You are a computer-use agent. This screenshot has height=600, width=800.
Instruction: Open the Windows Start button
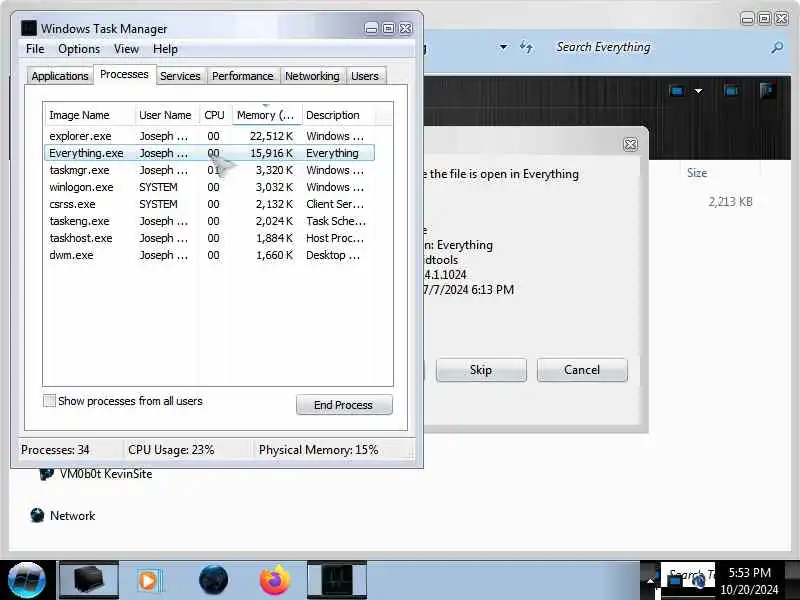pos(27,580)
